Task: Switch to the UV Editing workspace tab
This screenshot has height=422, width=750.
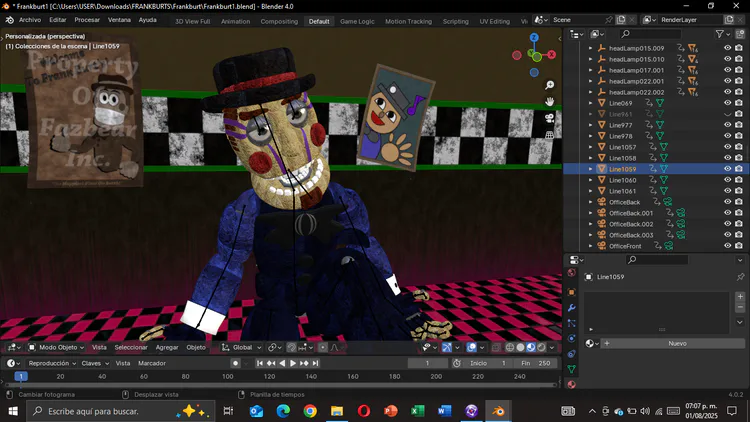Action: coord(495,22)
